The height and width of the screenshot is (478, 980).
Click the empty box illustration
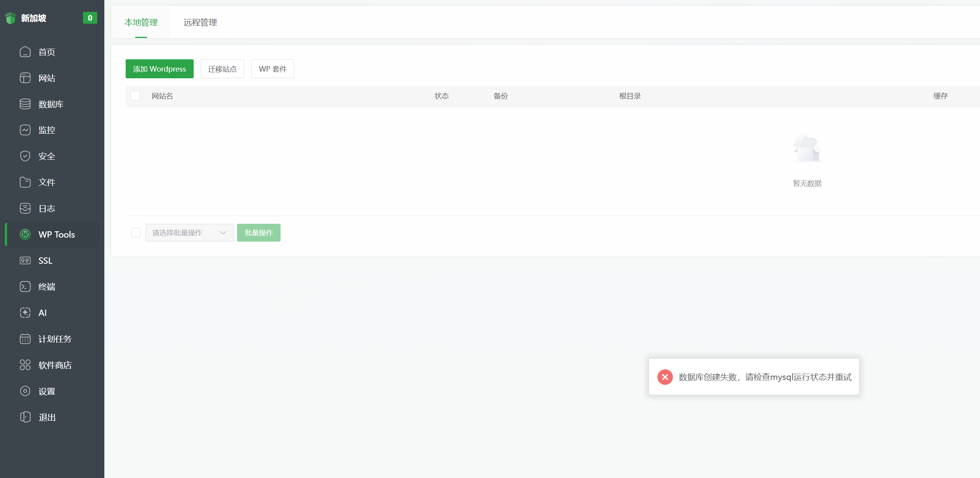(807, 148)
